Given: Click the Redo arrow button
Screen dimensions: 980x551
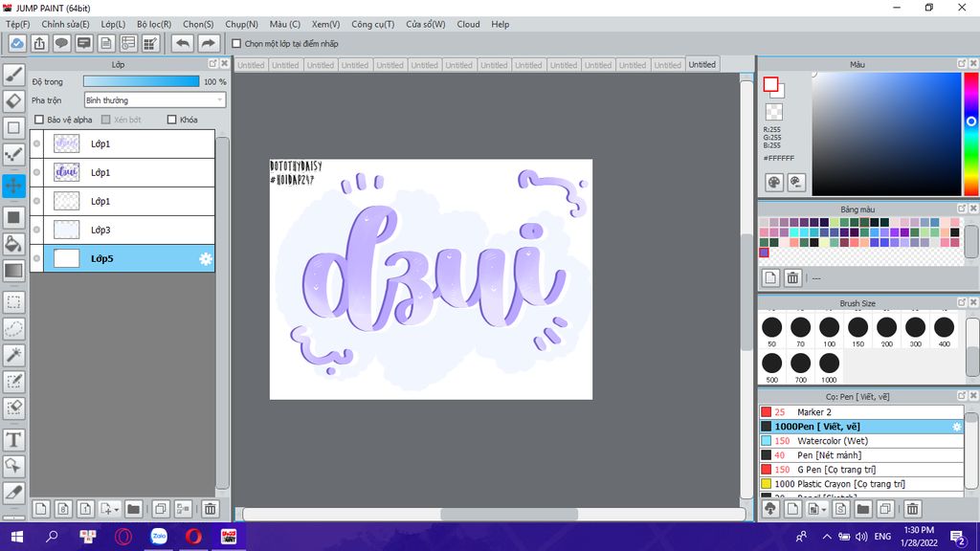Looking at the screenshot, I should [208, 44].
